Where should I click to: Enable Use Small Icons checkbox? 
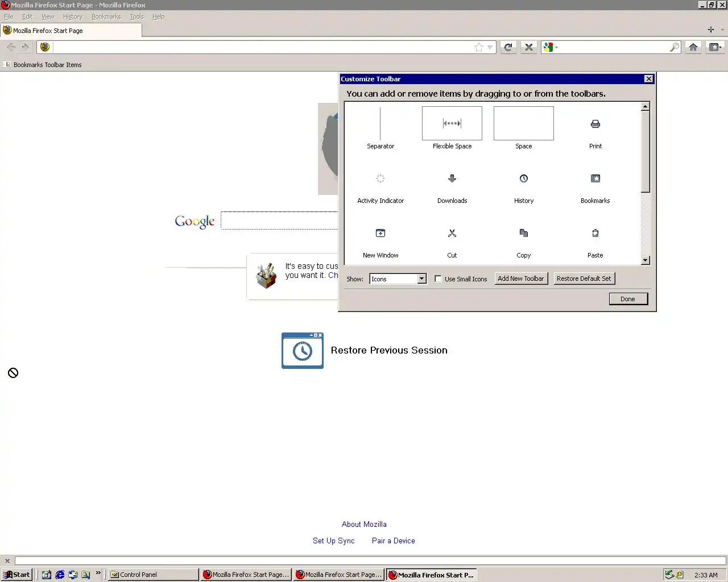click(438, 279)
